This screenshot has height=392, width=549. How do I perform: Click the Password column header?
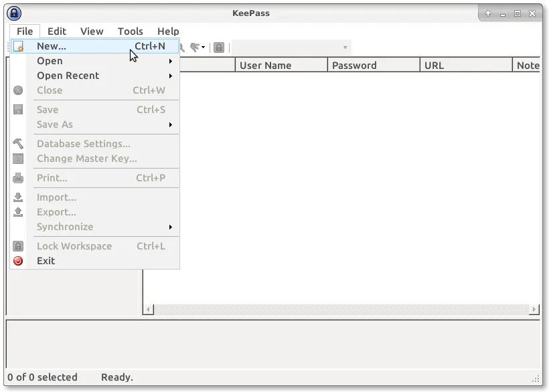point(374,66)
